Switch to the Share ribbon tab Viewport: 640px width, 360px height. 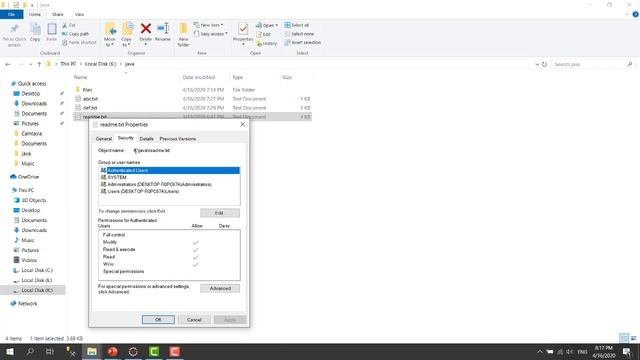[x=58, y=14]
